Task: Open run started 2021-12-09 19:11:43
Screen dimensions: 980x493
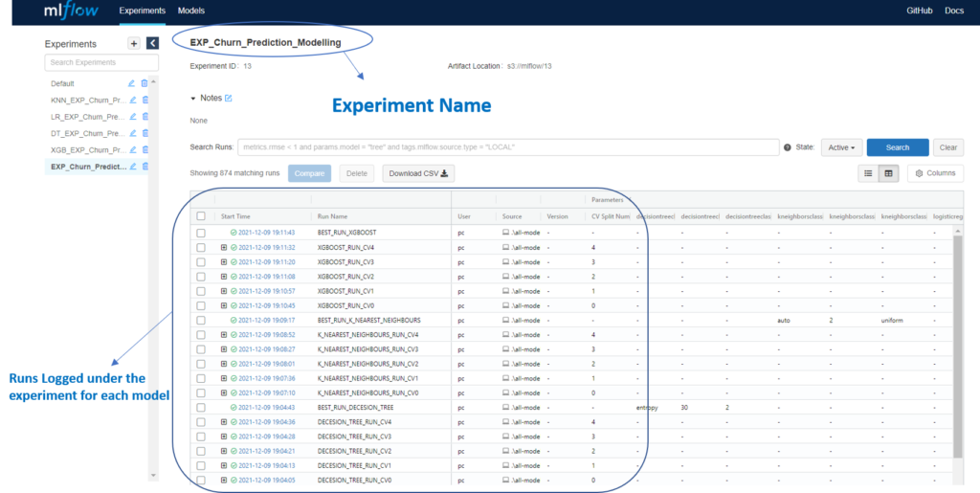Action: point(266,233)
